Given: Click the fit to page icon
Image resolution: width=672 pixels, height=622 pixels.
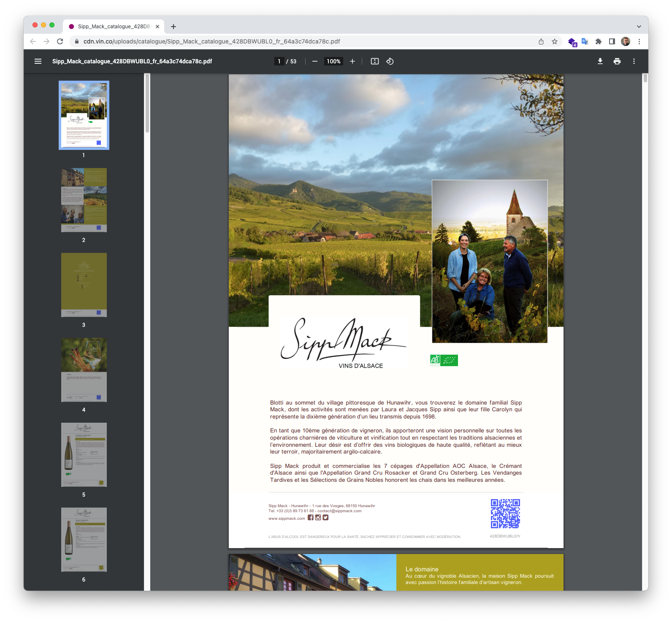Looking at the screenshot, I should point(375,61).
